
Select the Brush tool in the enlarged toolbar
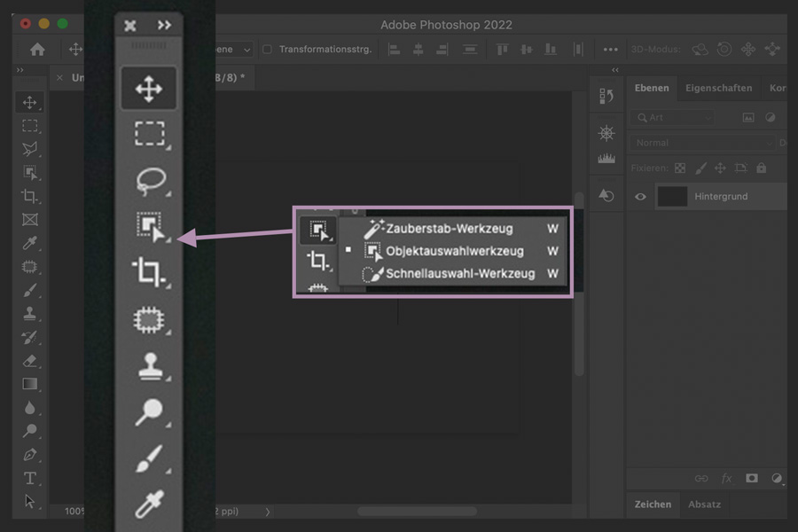149,458
